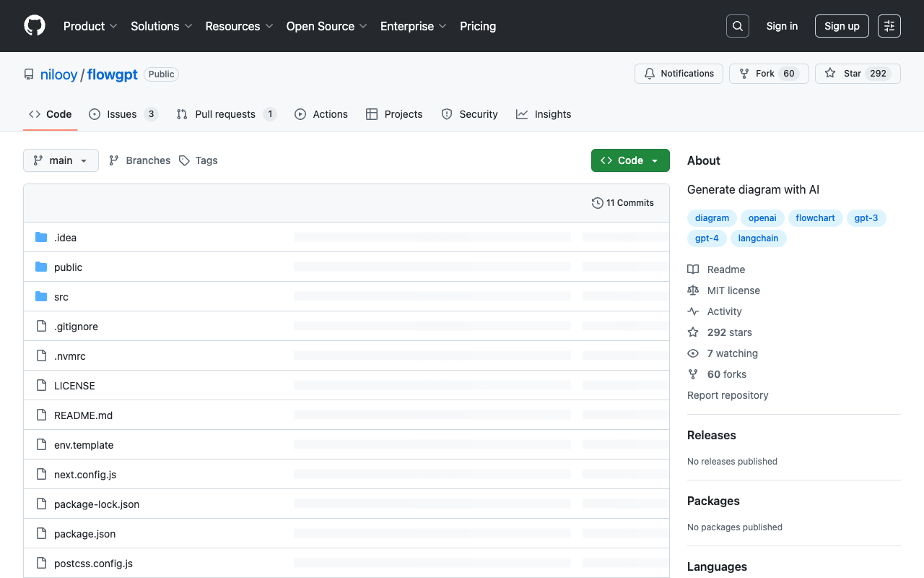Switch to the Issues tab
This screenshot has width=924, height=578.
[123, 114]
